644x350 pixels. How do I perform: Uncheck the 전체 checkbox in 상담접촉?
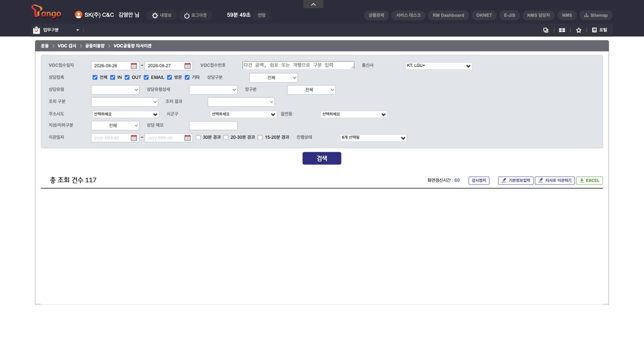click(95, 78)
